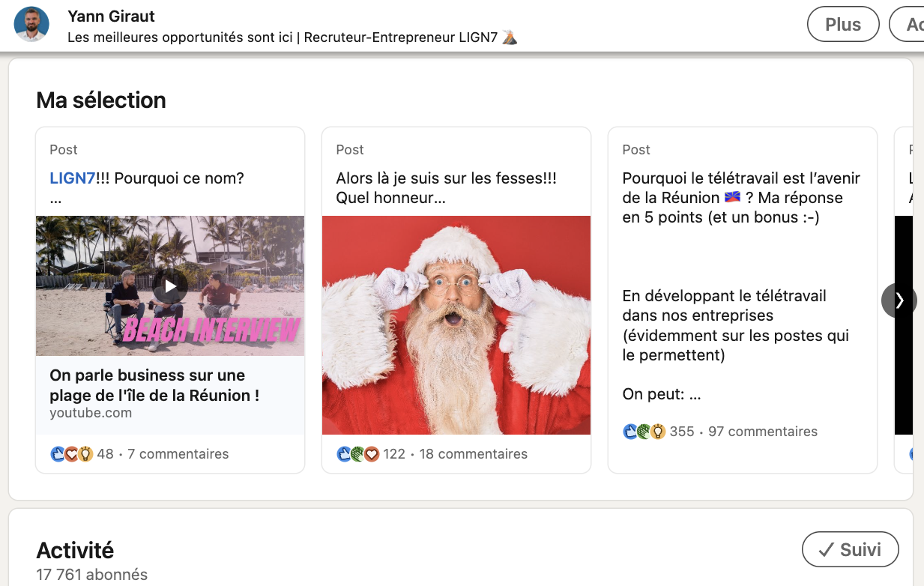Click the Yann Giraut name header
924x586 pixels.
(x=111, y=16)
